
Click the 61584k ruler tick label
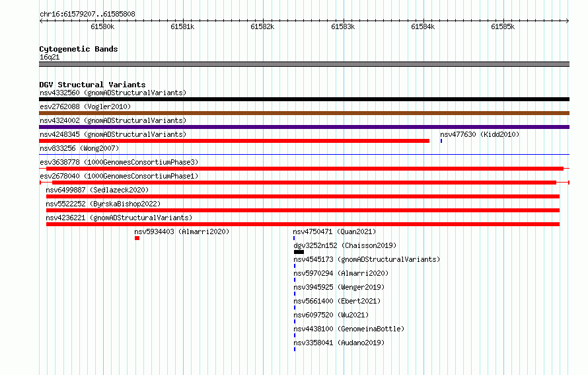click(x=423, y=26)
